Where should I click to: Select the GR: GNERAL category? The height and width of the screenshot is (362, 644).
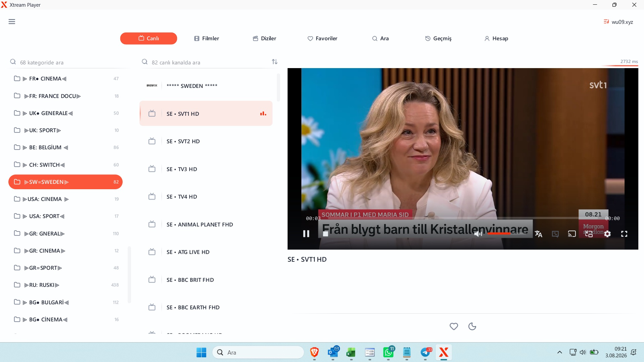(66, 234)
